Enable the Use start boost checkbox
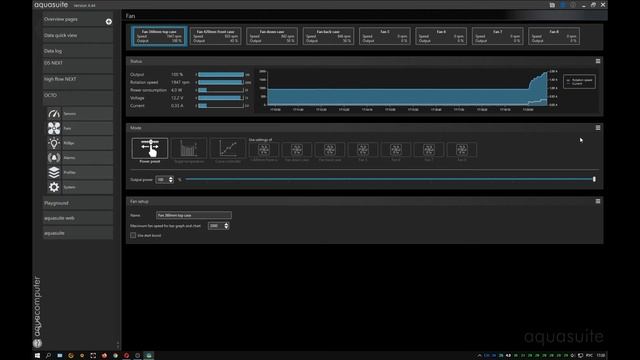 point(133,236)
